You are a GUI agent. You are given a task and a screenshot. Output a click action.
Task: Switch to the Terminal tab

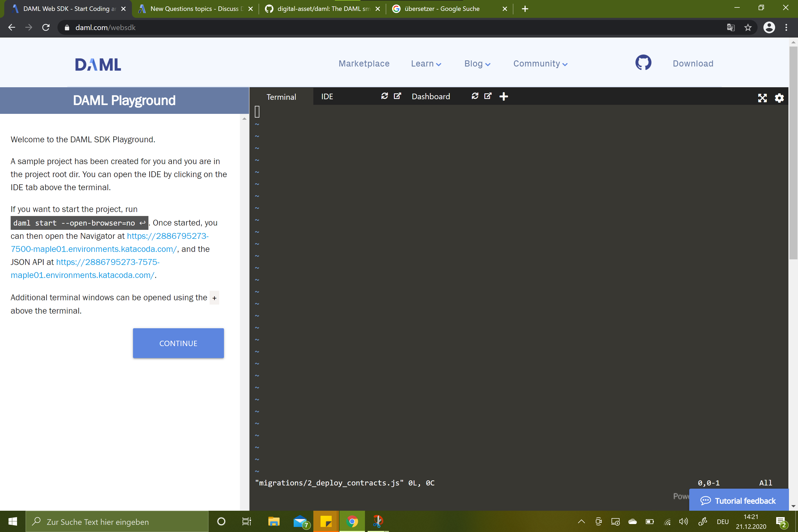pyautogui.click(x=281, y=97)
